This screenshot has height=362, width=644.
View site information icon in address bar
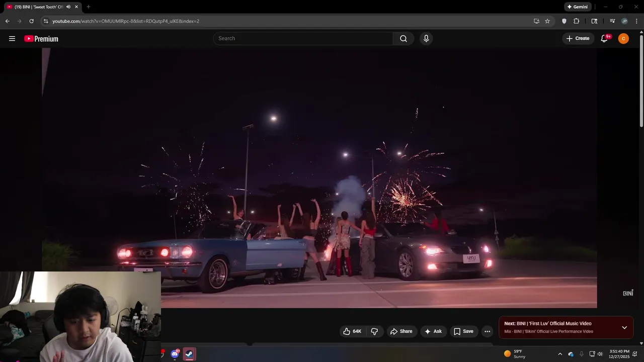point(46,21)
